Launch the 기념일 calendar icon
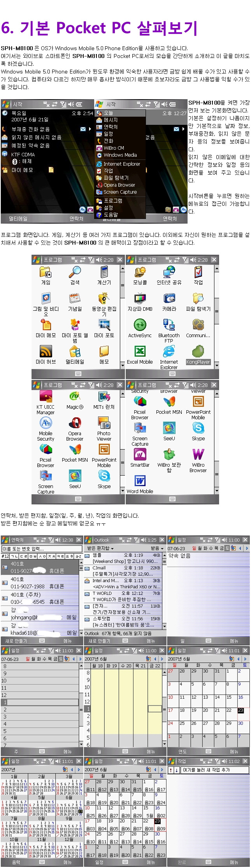The height and width of the screenshot is (868, 251). click(x=75, y=299)
